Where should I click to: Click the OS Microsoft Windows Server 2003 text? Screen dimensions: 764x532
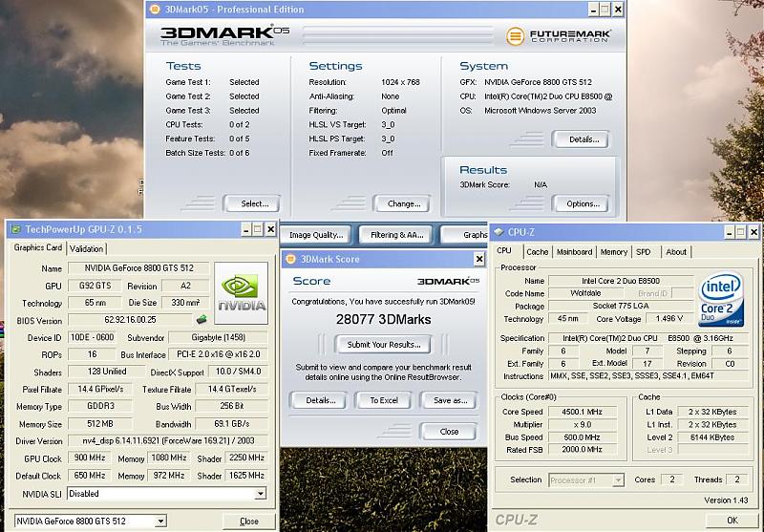click(540, 111)
